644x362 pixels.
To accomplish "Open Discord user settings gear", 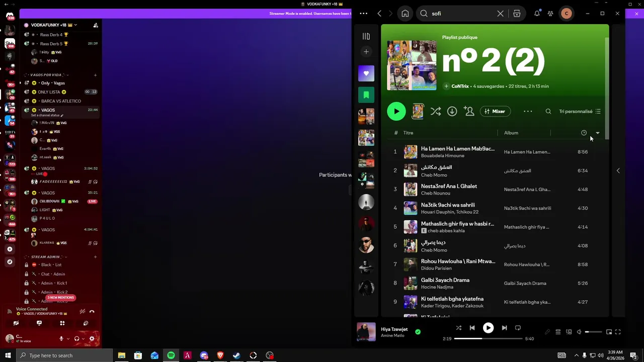I will coord(92,339).
